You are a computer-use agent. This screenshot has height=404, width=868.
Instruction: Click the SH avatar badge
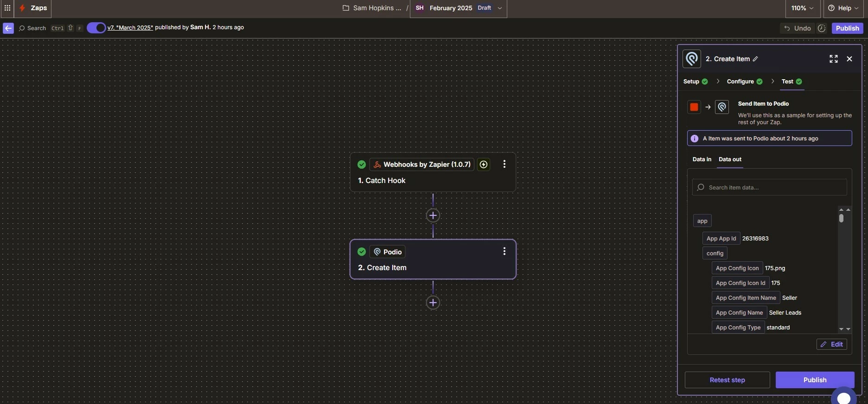coord(420,8)
